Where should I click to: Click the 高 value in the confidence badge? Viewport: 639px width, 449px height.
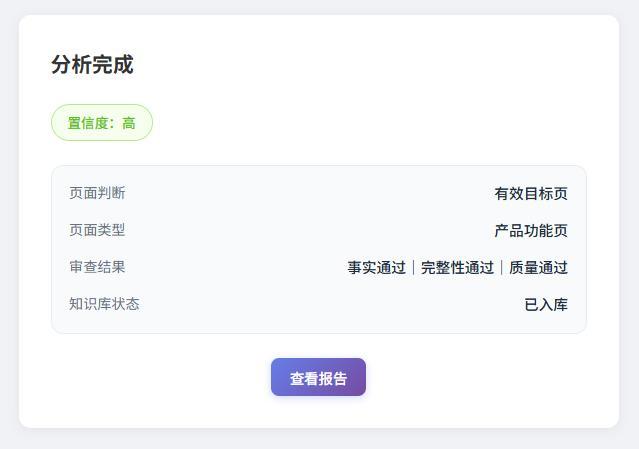pos(129,123)
